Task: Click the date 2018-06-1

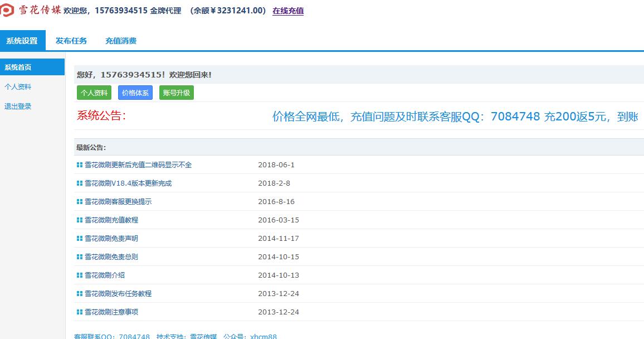Action: (276, 165)
